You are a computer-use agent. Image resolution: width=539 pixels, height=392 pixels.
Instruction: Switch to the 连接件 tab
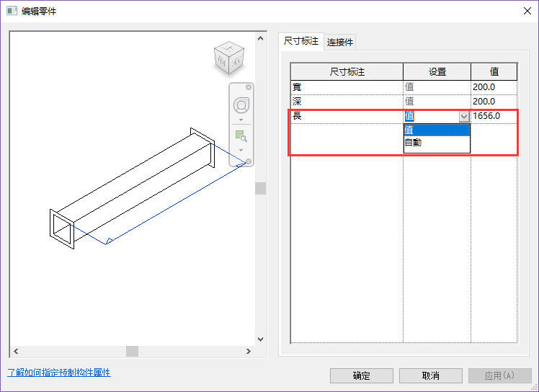pyautogui.click(x=340, y=43)
